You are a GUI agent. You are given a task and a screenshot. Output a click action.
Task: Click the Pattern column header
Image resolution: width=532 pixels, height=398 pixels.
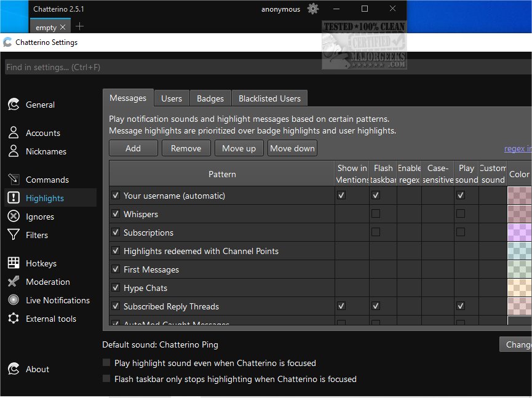click(x=222, y=173)
